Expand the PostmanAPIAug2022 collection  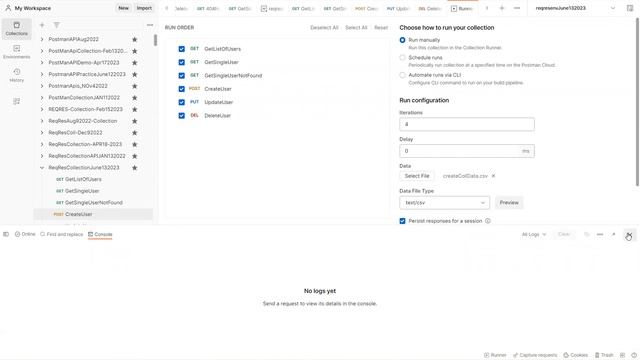tap(42, 39)
